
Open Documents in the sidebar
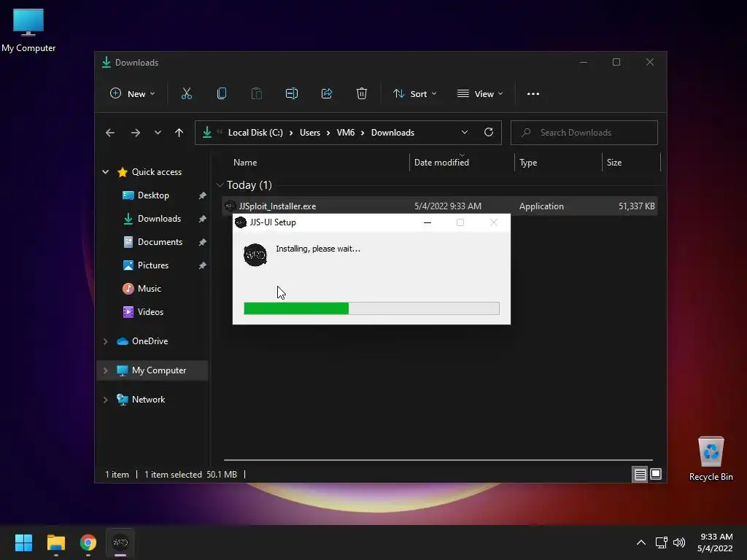tap(160, 242)
